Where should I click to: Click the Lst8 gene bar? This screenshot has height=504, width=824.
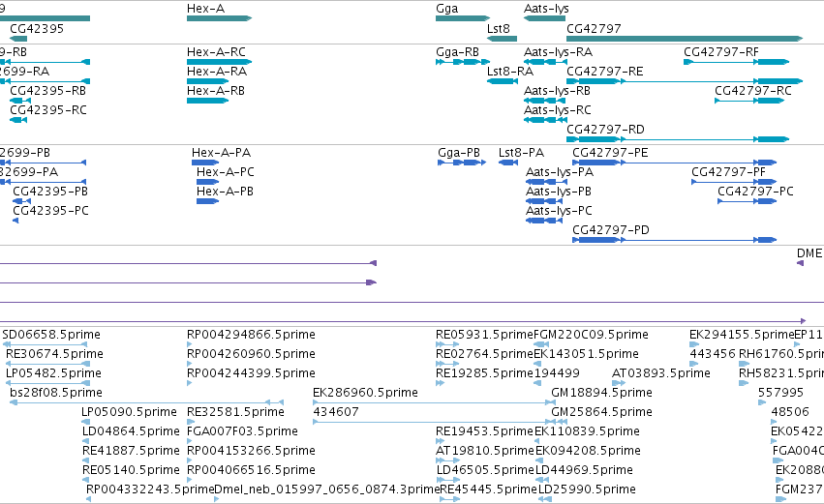[502, 39]
